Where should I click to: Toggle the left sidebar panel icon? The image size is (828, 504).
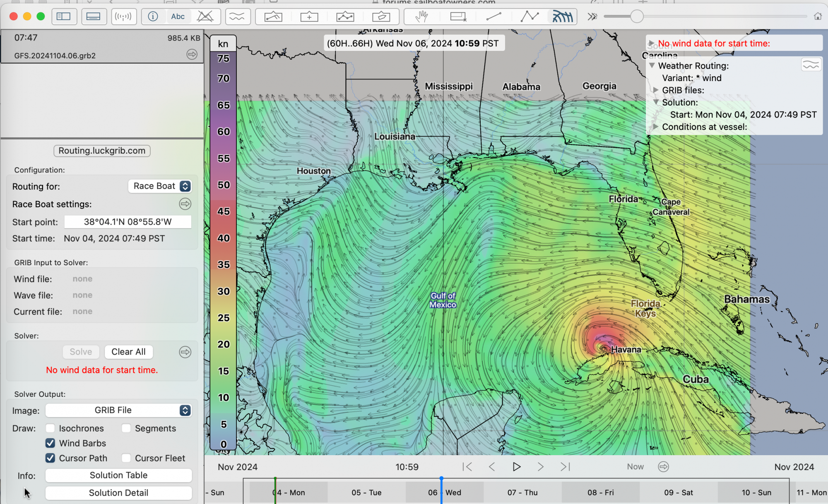pyautogui.click(x=64, y=17)
